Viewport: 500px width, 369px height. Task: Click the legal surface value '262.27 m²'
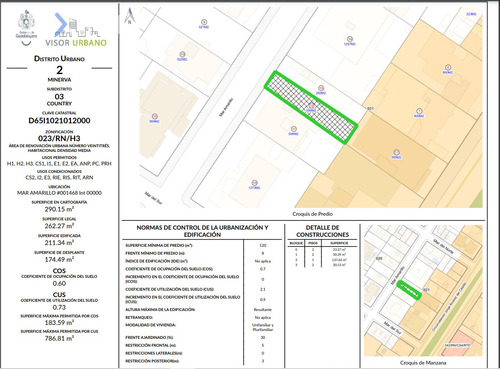pyautogui.click(x=59, y=226)
